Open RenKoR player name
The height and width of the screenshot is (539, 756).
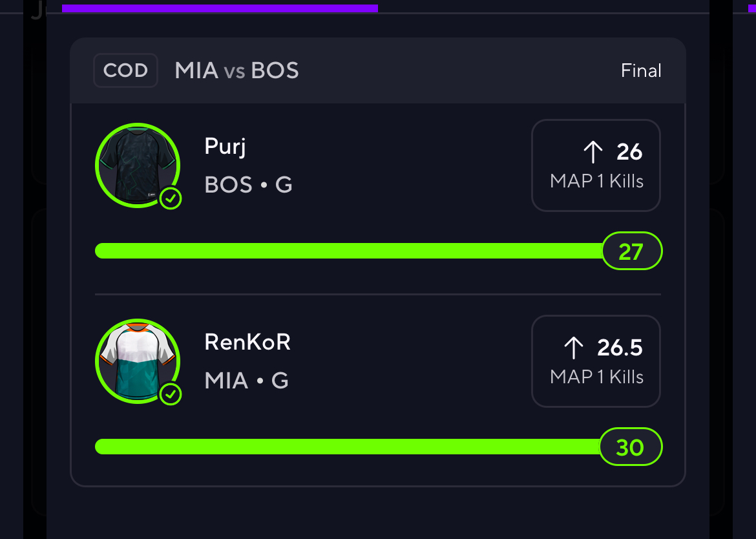[x=247, y=342]
